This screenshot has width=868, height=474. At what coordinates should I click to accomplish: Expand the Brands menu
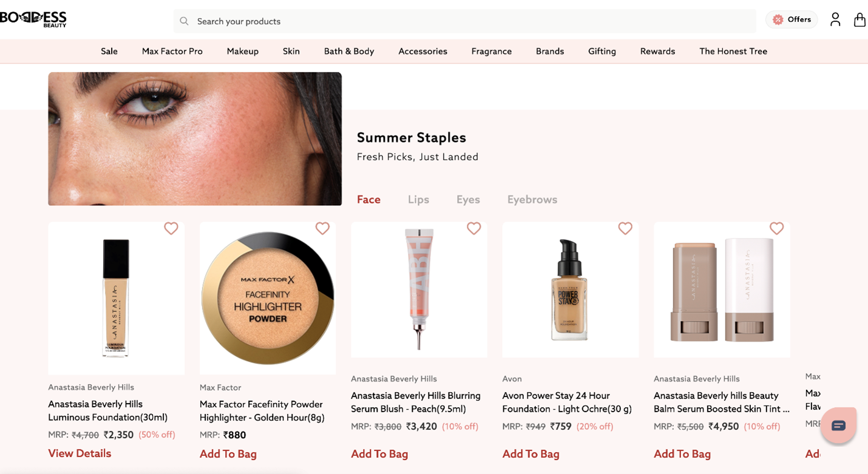point(550,51)
